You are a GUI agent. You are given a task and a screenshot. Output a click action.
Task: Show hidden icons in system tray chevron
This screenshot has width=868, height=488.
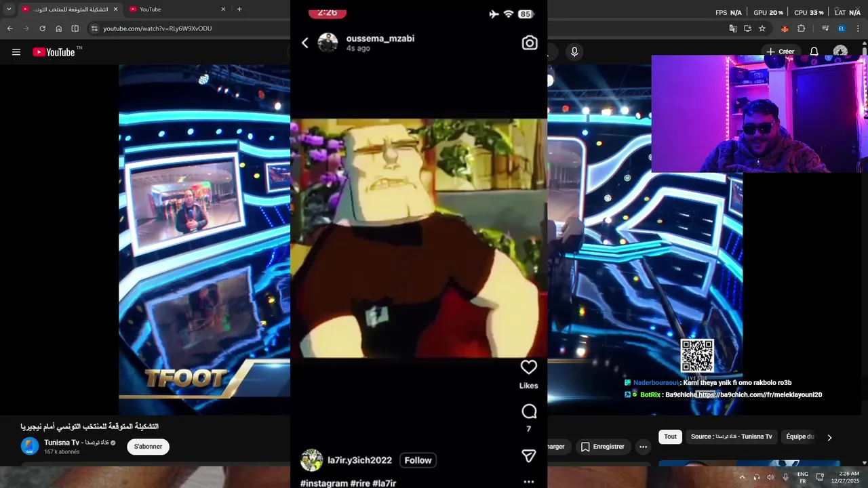pyautogui.click(x=742, y=477)
